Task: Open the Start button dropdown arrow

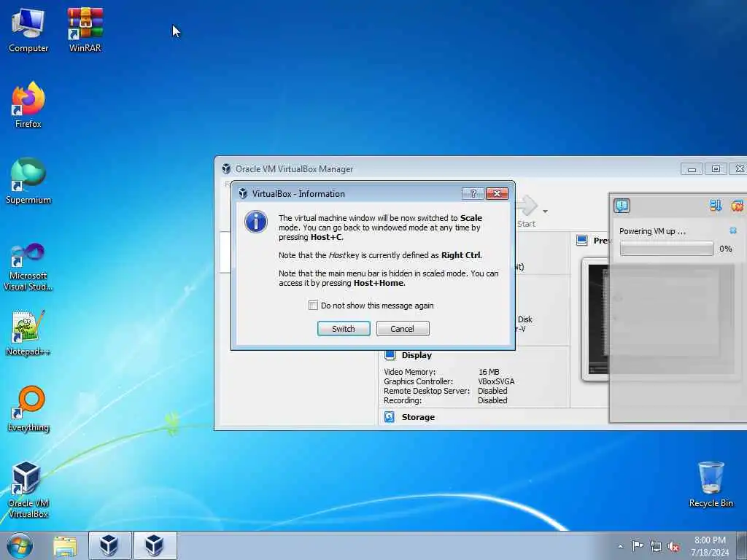Action: point(545,211)
